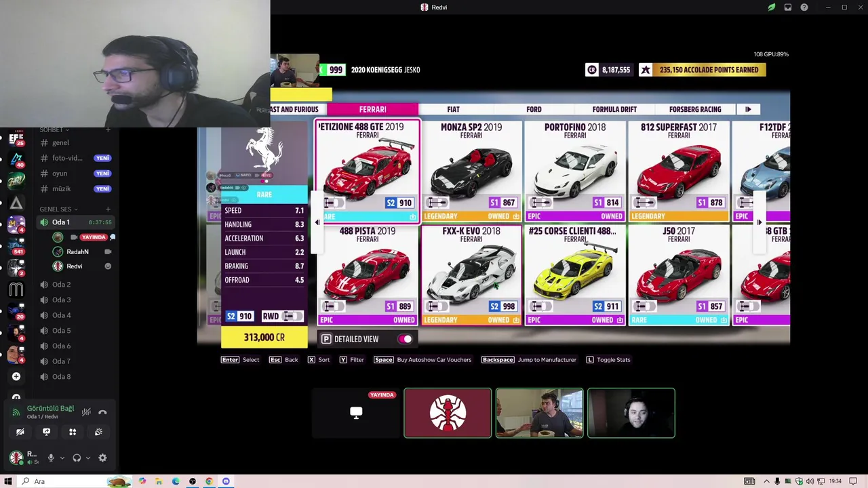Viewport: 868px width, 488px height.
Task: Collapse the GENEL SES category
Action: [58, 209]
